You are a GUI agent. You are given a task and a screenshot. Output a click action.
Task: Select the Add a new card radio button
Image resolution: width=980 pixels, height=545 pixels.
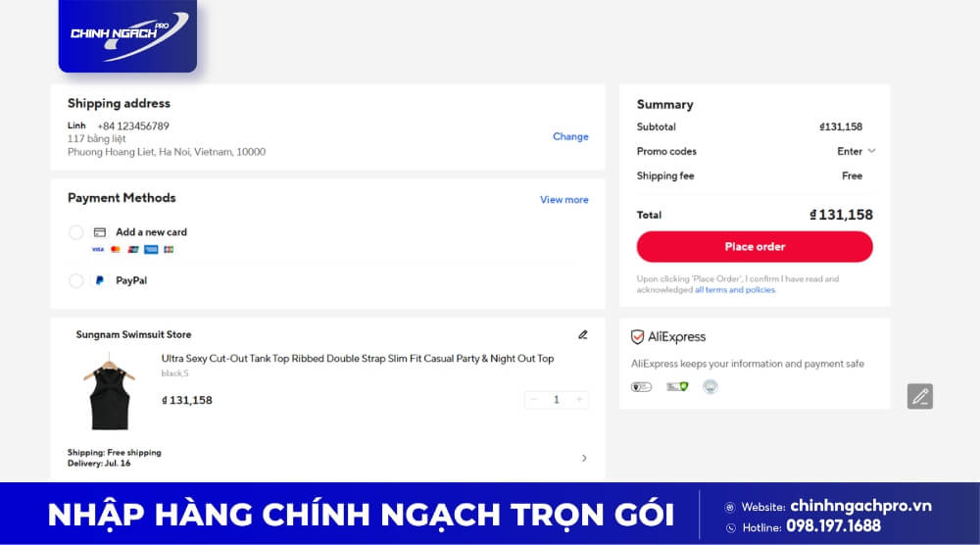pos(76,232)
